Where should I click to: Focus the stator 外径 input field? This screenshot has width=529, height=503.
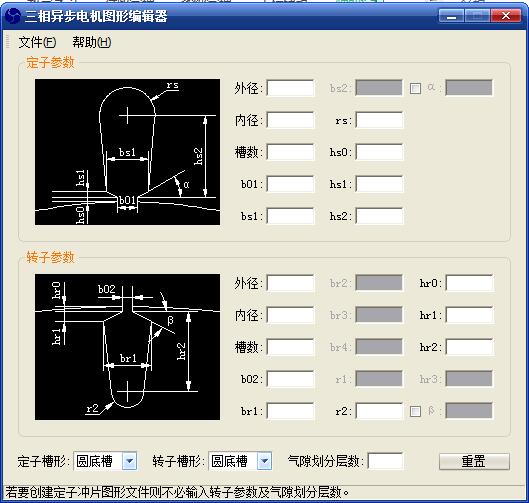coord(290,88)
